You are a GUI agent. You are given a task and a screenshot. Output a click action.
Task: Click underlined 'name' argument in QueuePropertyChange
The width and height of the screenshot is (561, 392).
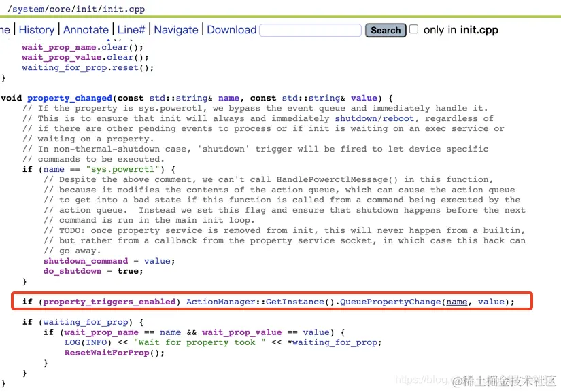(456, 302)
